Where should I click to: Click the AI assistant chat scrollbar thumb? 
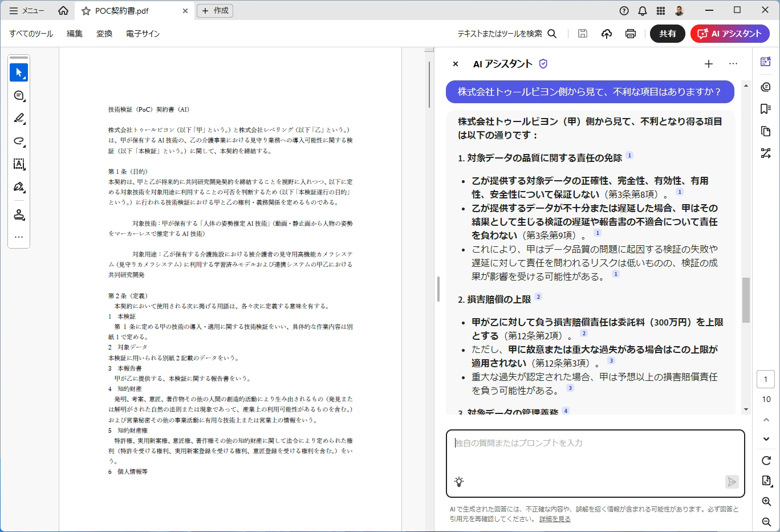tap(746, 300)
